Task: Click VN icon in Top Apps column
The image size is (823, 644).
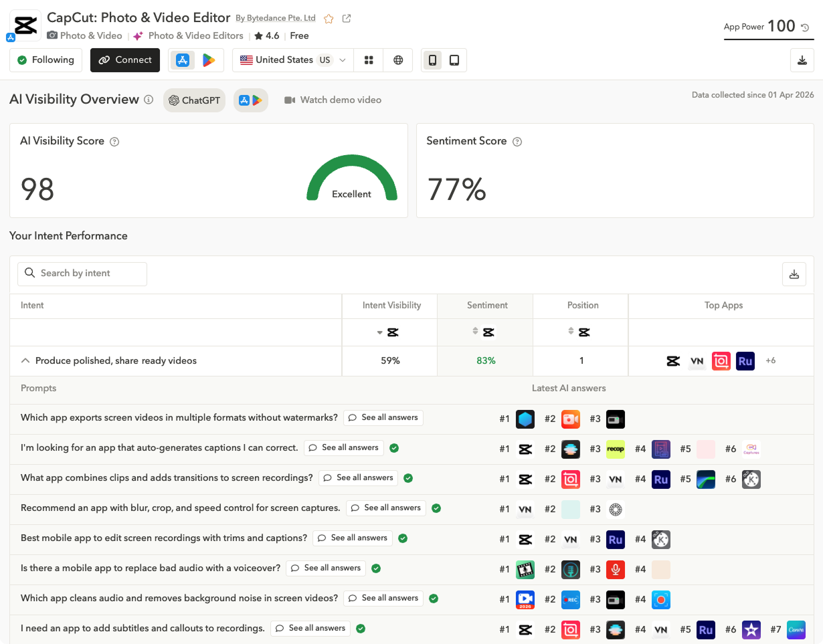Action: 697,361
